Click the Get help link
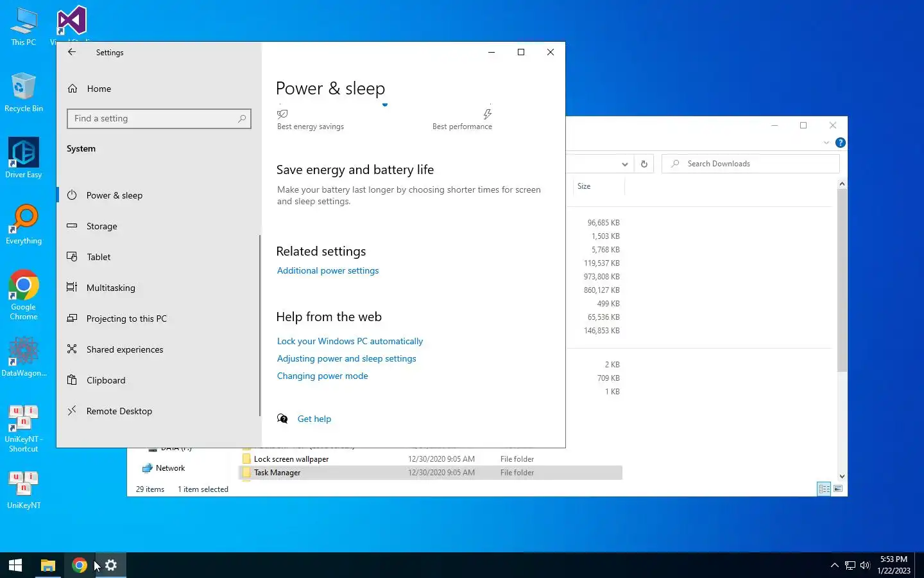The width and height of the screenshot is (924, 578). [314, 419]
